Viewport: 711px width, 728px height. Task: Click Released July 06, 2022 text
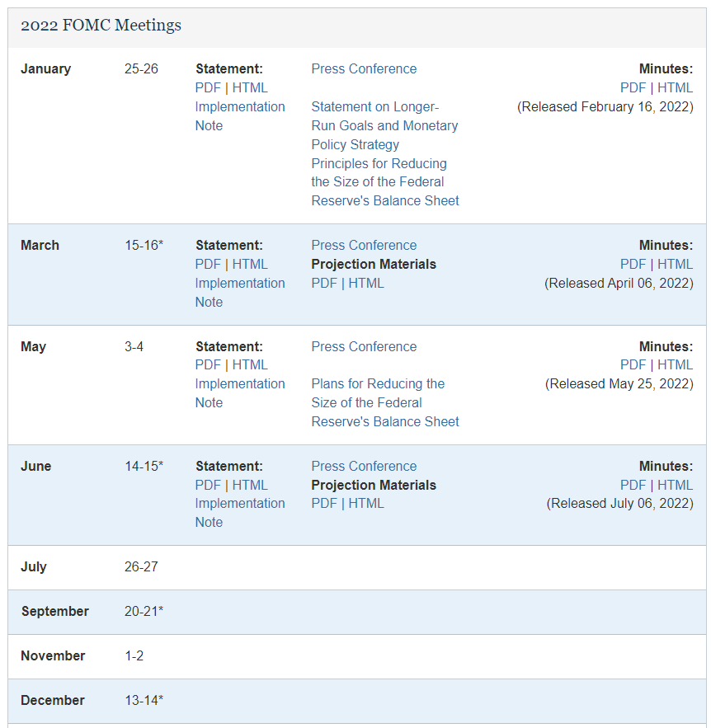point(619,503)
